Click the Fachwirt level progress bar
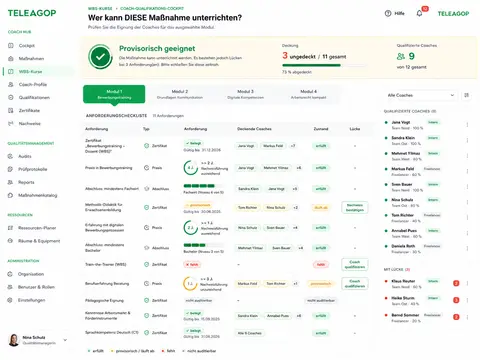480x360 pixels. 203,186
